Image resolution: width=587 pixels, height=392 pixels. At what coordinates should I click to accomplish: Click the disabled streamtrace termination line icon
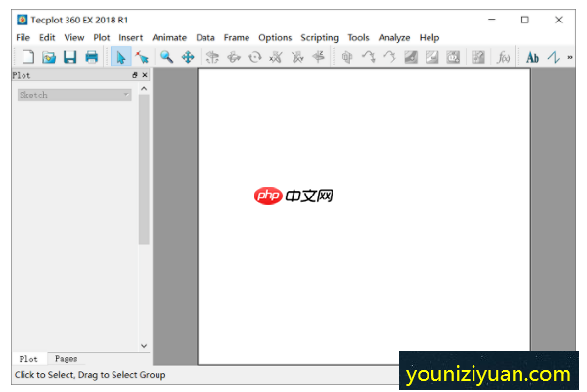[x=389, y=57]
